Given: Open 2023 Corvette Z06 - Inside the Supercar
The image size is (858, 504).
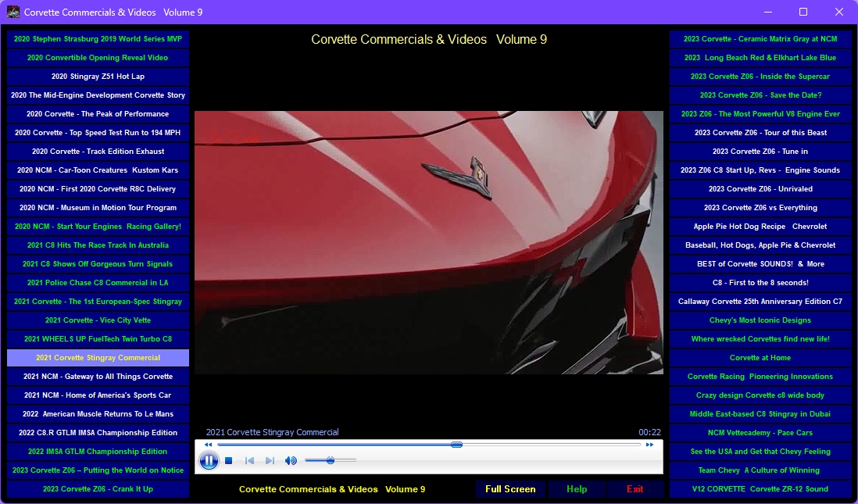Looking at the screenshot, I should (x=760, y=77).
